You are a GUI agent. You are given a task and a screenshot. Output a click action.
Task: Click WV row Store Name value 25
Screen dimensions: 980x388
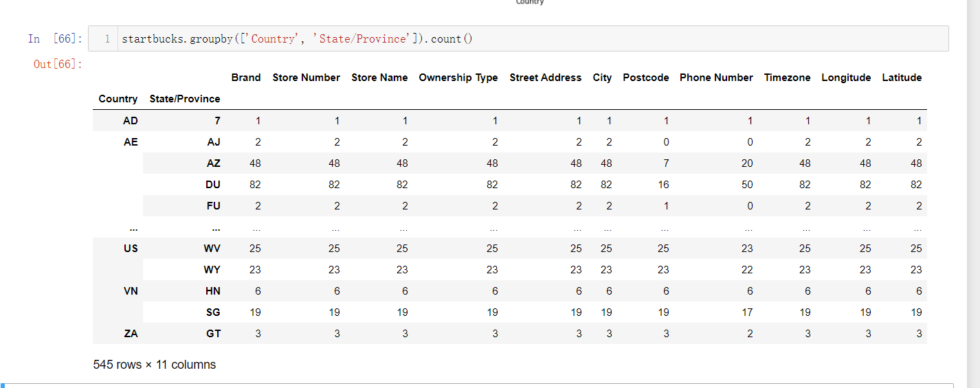402,249
